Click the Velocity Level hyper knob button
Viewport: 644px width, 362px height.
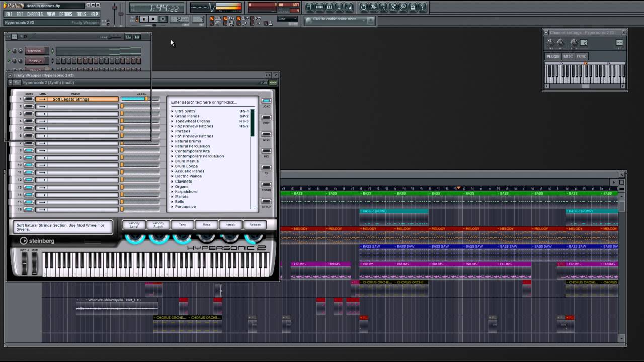[x=134, y=225]
